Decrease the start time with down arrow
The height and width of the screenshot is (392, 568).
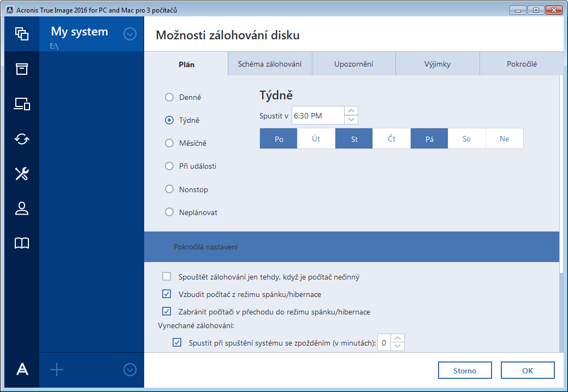coord(351,120)
